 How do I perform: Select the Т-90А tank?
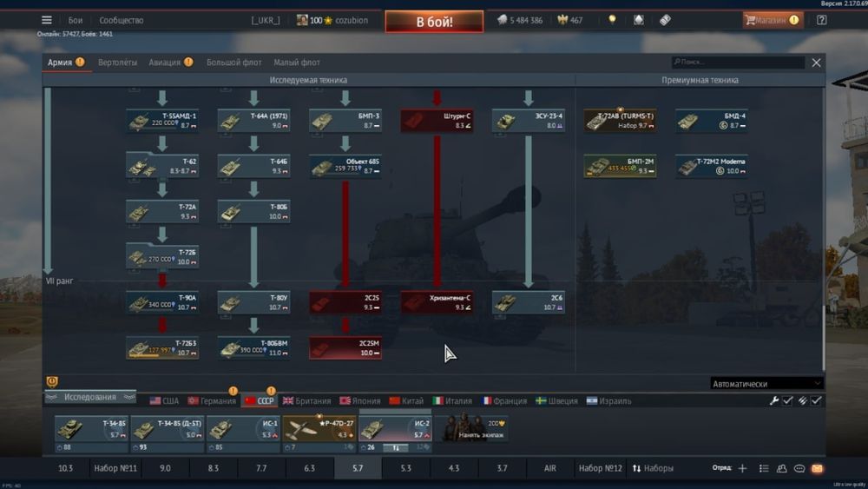(x=162, y=301)
